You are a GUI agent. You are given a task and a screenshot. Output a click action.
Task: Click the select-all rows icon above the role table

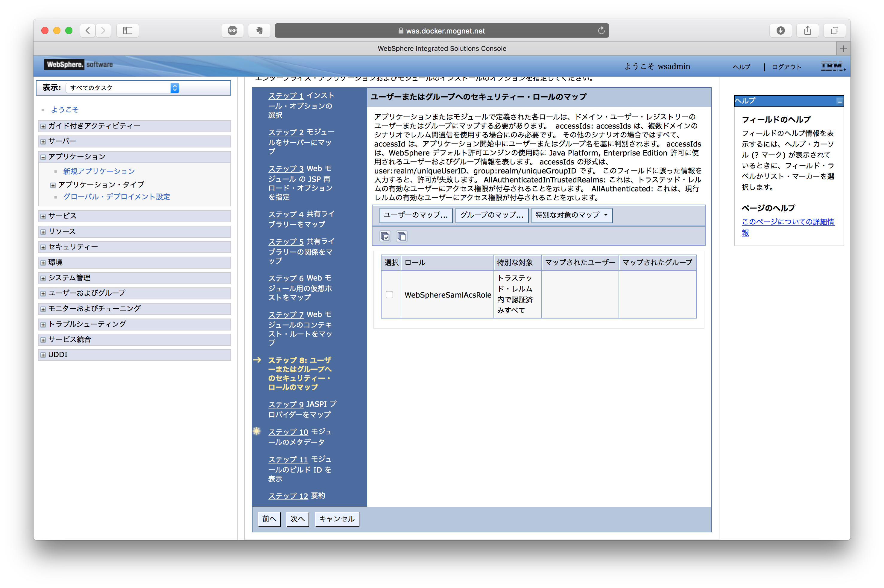tap(385, 236)
